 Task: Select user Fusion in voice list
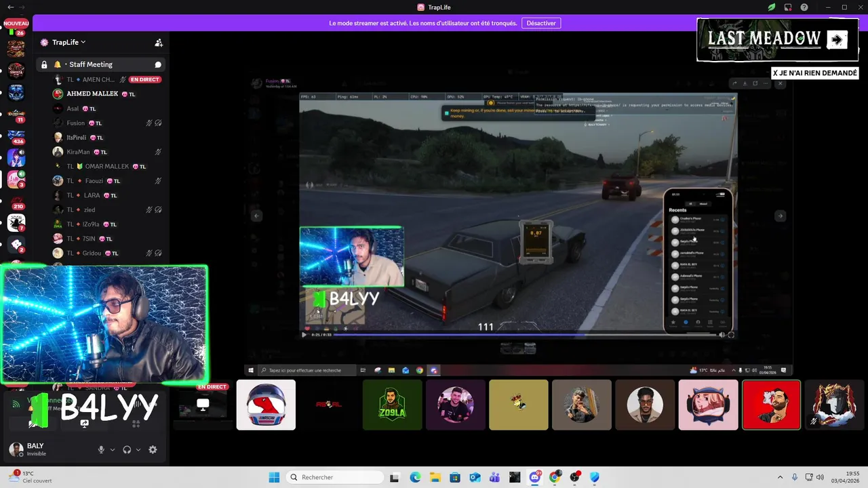point(108,123)
